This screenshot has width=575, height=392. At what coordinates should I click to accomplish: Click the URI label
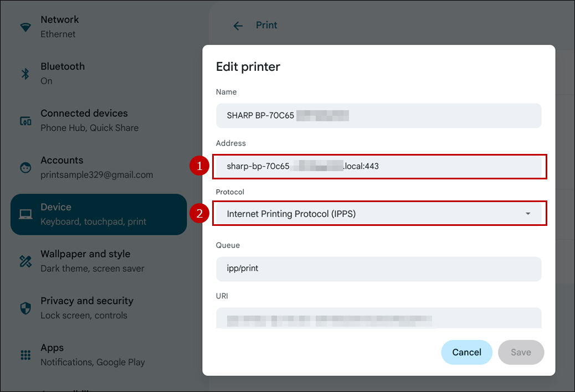(222, 296)
